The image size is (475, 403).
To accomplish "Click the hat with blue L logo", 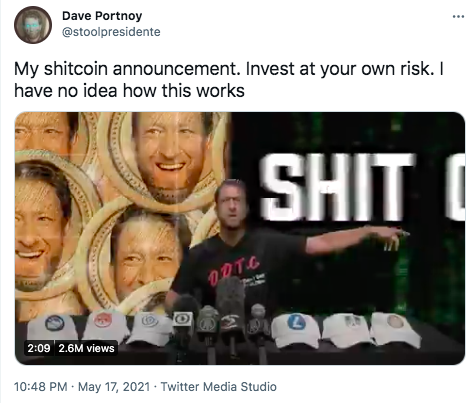I will click(x=296, y=329).
